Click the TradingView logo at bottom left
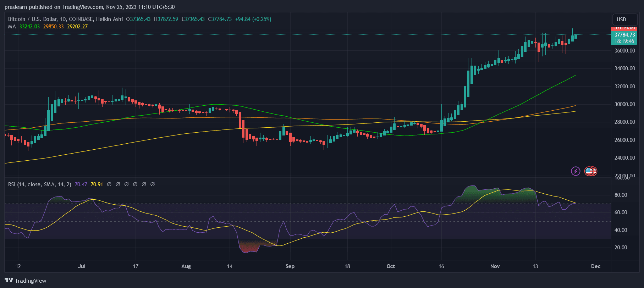 pos(9,281)
